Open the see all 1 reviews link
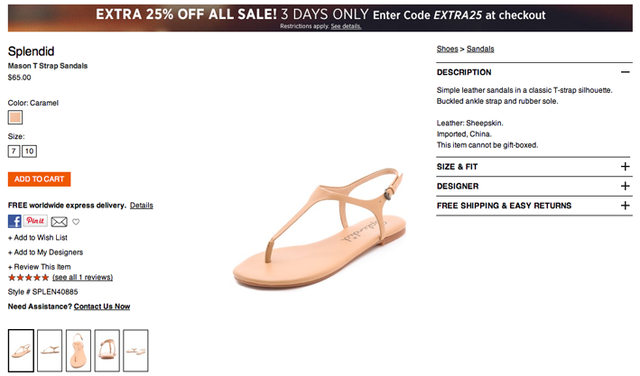This screenshot has width=640, height=376. pyautogui.click(x=82, y=278)
